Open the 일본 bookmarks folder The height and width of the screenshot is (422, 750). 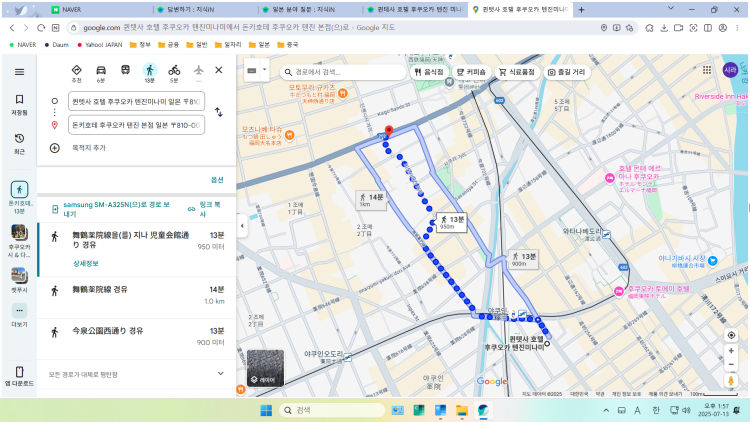click(260, 44)
